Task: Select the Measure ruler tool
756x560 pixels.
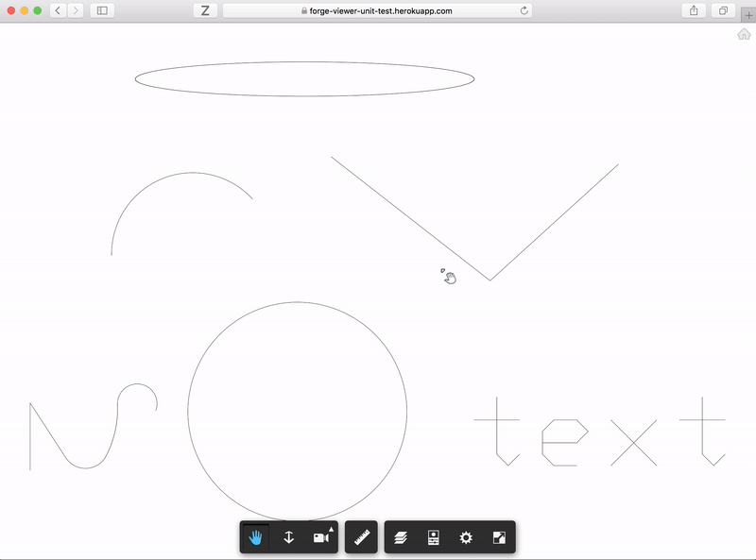Action: coord(362,537)
